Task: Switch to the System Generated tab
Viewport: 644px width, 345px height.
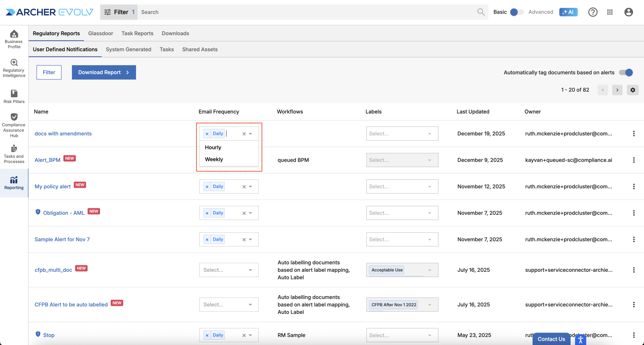Action: (128, 49)
